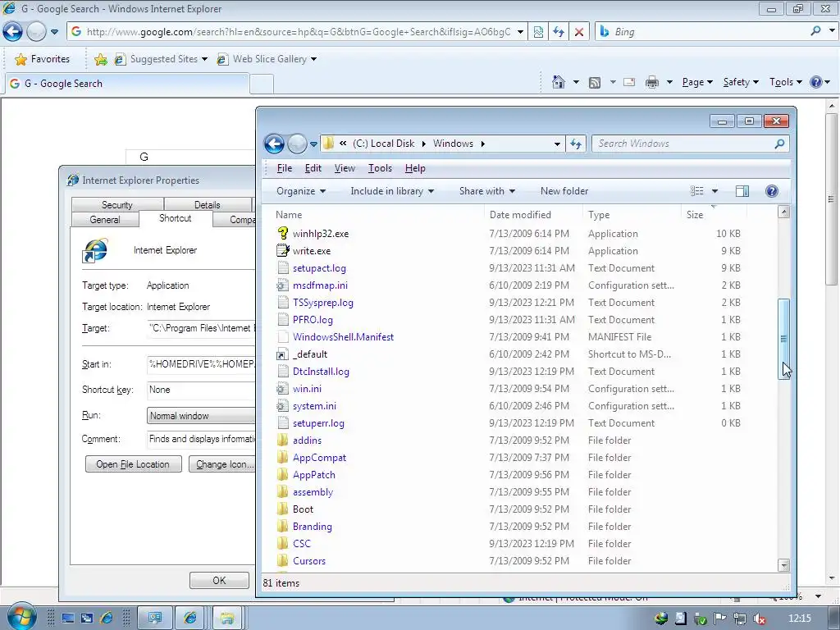Click the Read Mail icon in IE toolbar
840x630 pixels.
click(629, 82)
